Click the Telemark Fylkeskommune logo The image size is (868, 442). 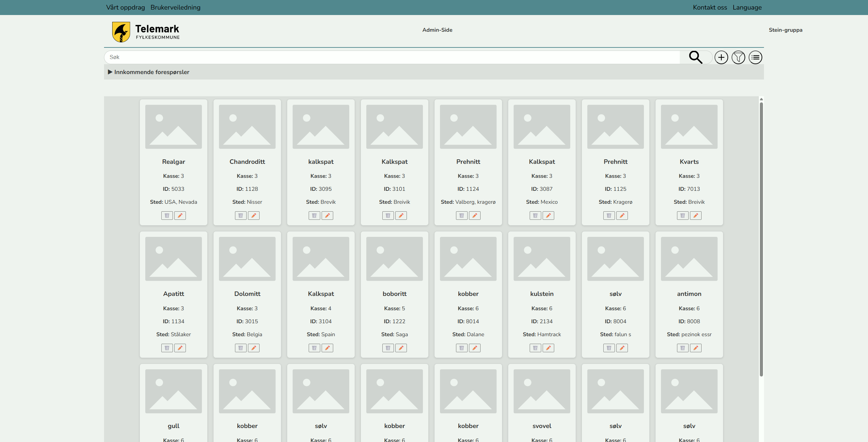(x=146, y=32)
